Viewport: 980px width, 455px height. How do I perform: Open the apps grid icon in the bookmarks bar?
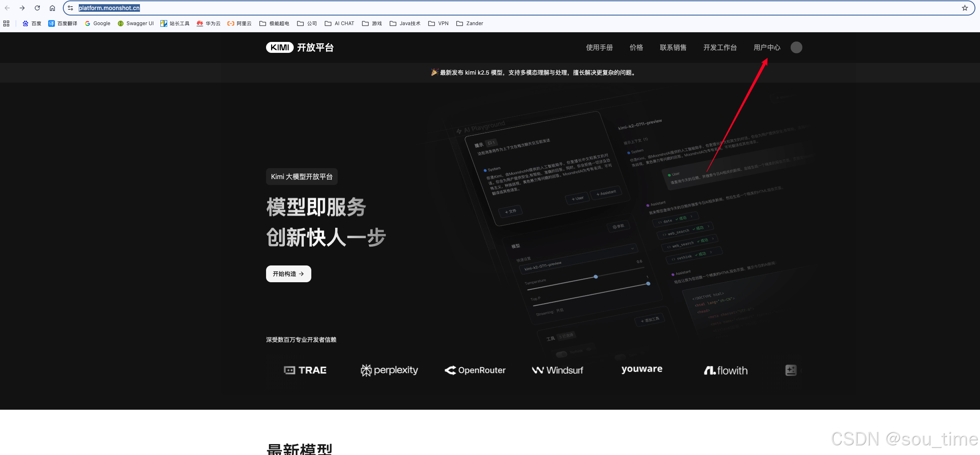tap(6, 23)
